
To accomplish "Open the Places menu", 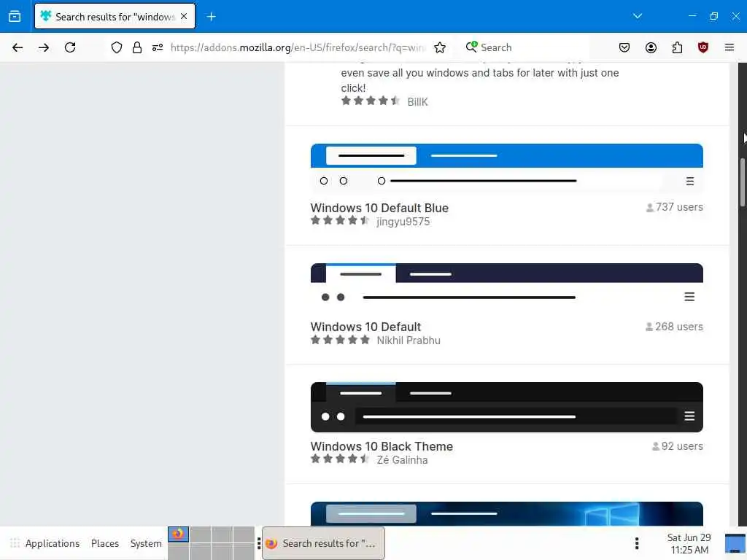I will (105, 543).
